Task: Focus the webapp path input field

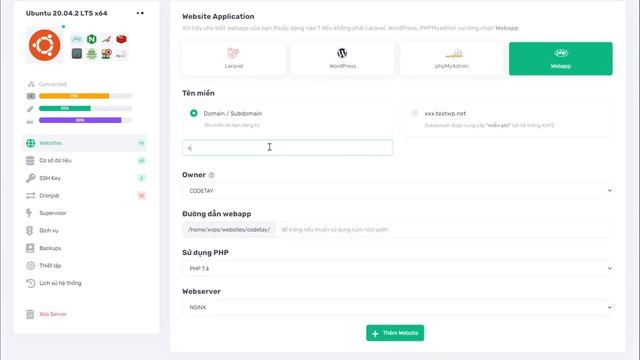Action: tap(444, 229)
